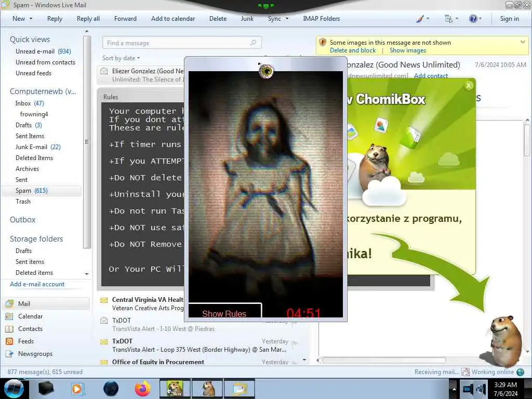Click Add to calendar
This screenshot has height=399, width=532.
[x=173, y=19]
